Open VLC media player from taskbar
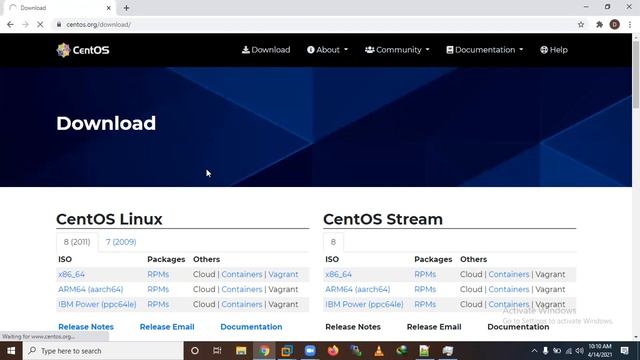The image size is (640, 360). [379, 351]
